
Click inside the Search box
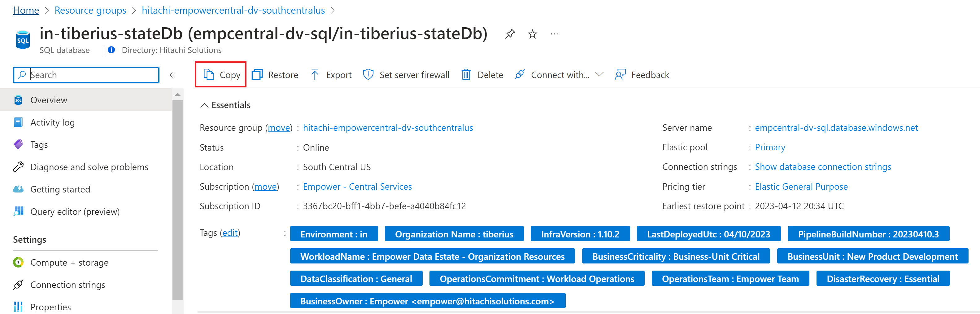point(86,75)
